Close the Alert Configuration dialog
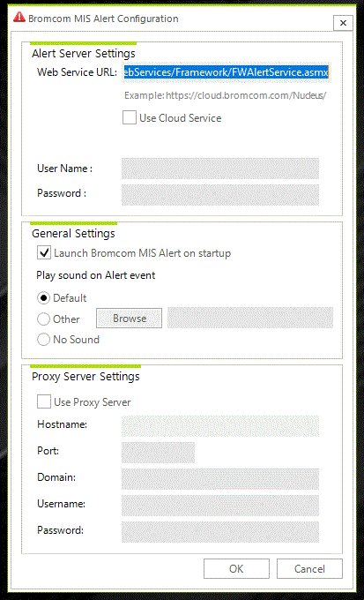The width and height of the screenshot is (364, 600). click(x=343, y=23)
